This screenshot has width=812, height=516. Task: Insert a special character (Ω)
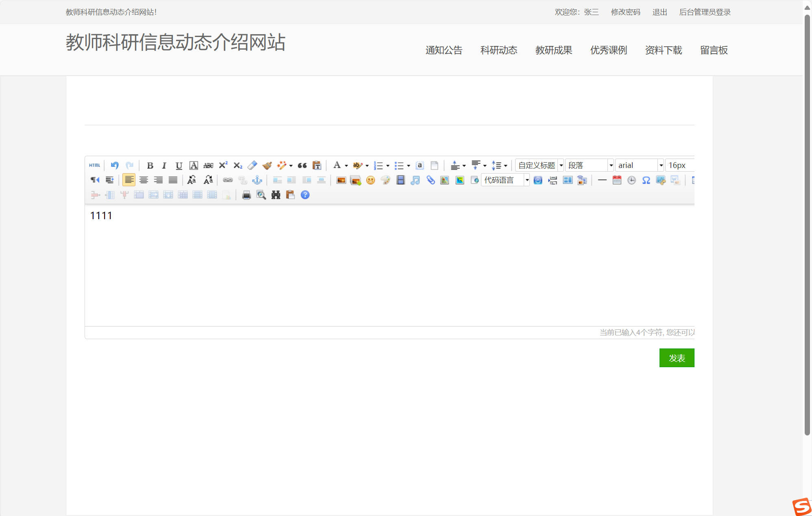pos(646,180)
